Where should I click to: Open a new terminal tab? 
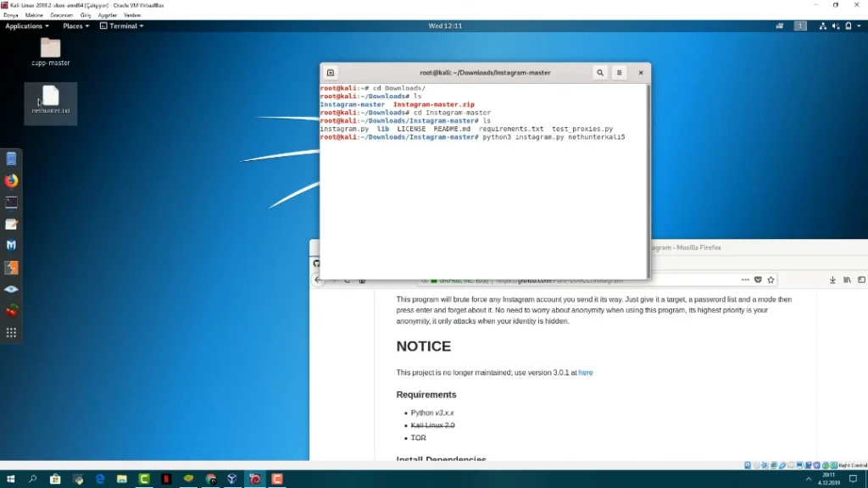point(331,73)
